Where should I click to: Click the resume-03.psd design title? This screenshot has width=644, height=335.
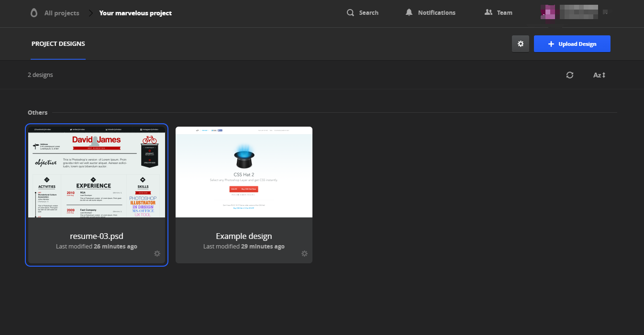pyautogui.click(x=97, y=236)
